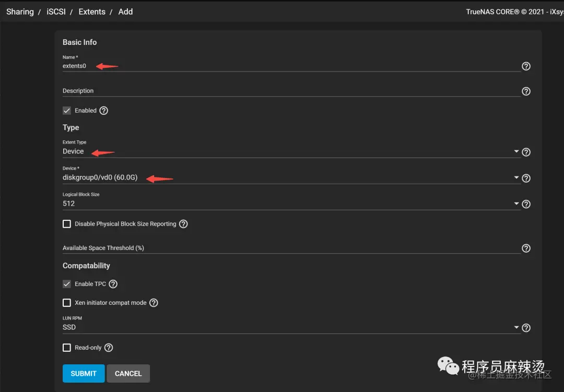
Task: Uncheck the Enabled checkbox
Action: pos(67,111)
